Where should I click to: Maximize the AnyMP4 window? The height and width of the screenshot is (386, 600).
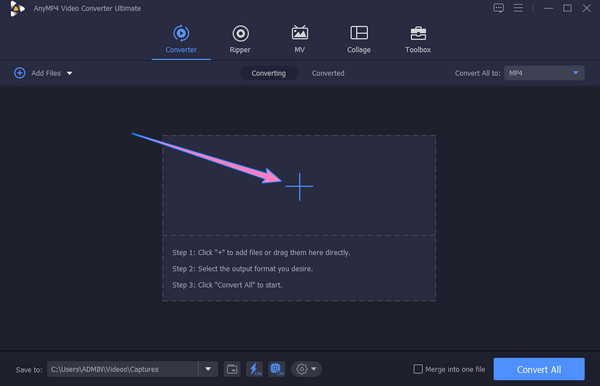[567, 8]
